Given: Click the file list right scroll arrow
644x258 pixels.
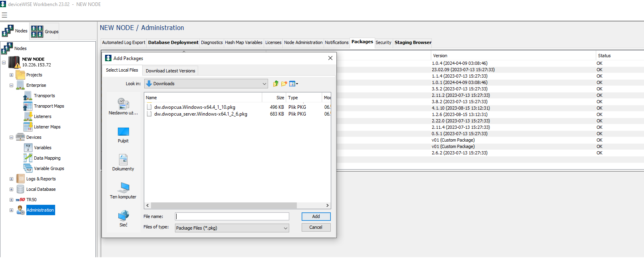Looking at the screenshot, I should pyautogui.click(x=328, y=206).
